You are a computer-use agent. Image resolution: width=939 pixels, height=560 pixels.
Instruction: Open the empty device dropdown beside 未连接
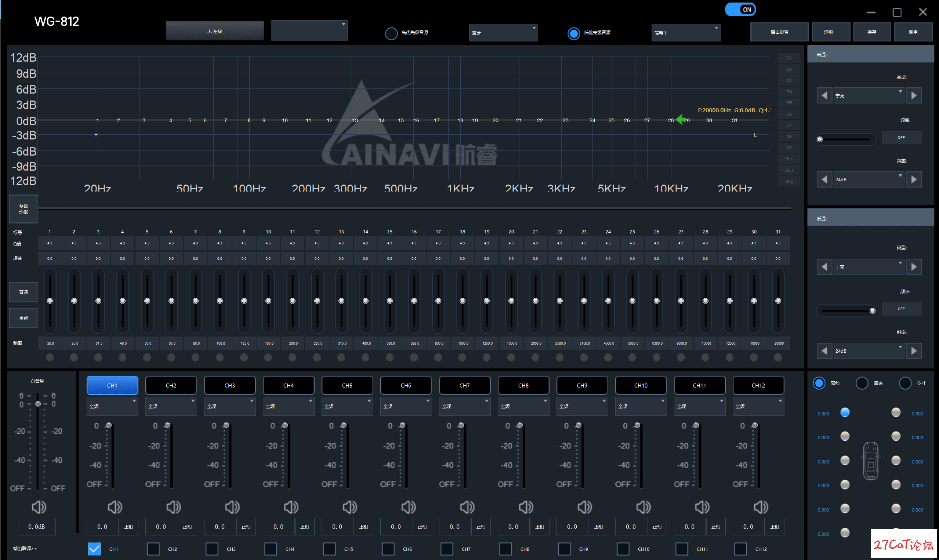(309, 30)
